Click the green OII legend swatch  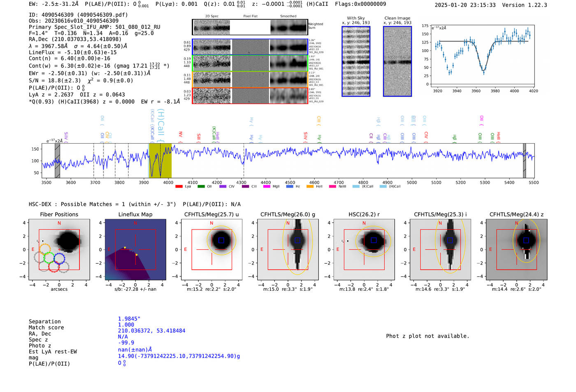click(x=201, y=187)
